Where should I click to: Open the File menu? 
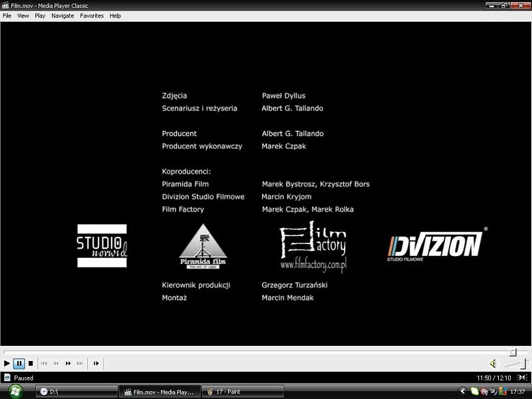point(7,15)
